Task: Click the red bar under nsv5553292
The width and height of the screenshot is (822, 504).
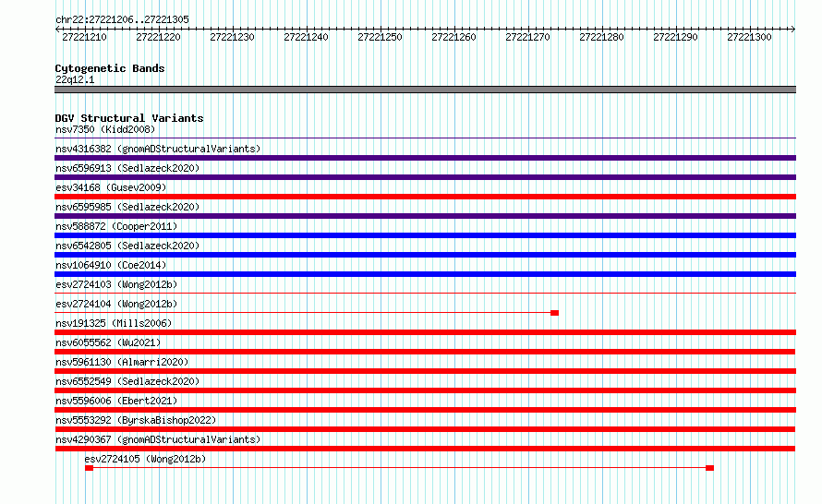Action: pos(425,429)
